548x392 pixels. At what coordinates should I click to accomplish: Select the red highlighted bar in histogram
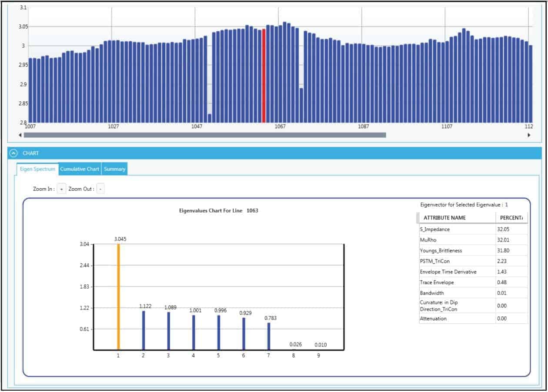tap(264, 76)
